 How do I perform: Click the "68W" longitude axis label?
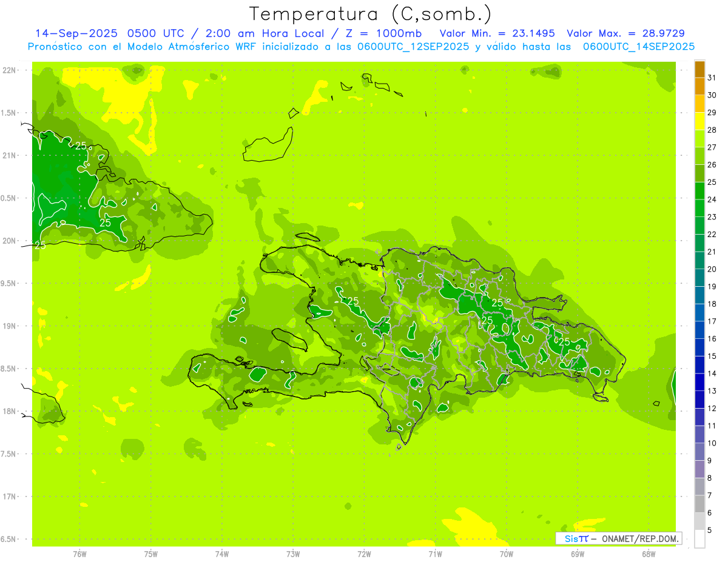(648, 554)
